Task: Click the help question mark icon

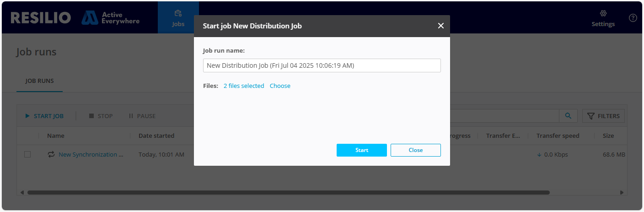Action: pyautogui.click(x=633, y=18)
